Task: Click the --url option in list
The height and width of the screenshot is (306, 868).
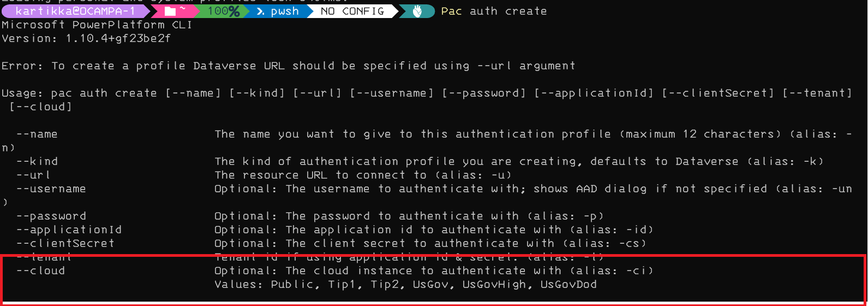Action: point(33,175)
